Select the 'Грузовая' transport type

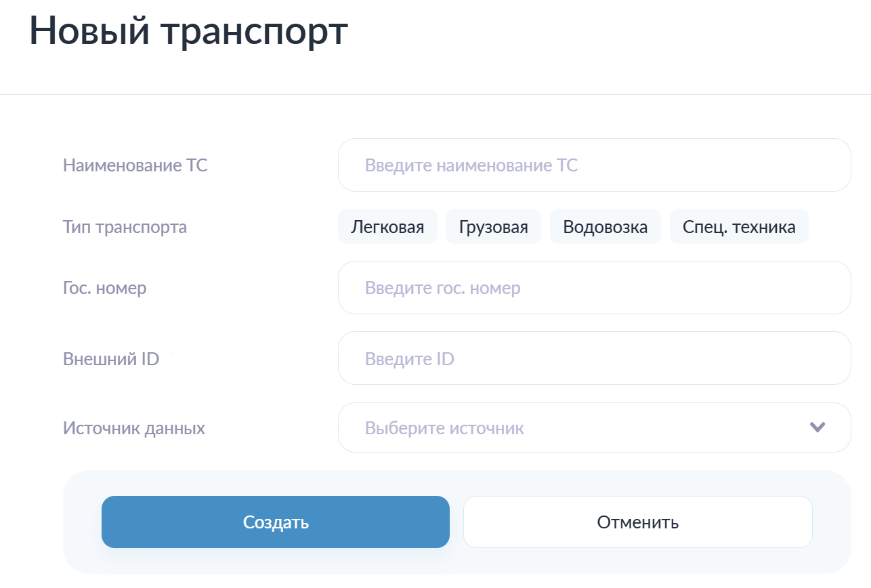pyautogui.click(x=493, y=226)
